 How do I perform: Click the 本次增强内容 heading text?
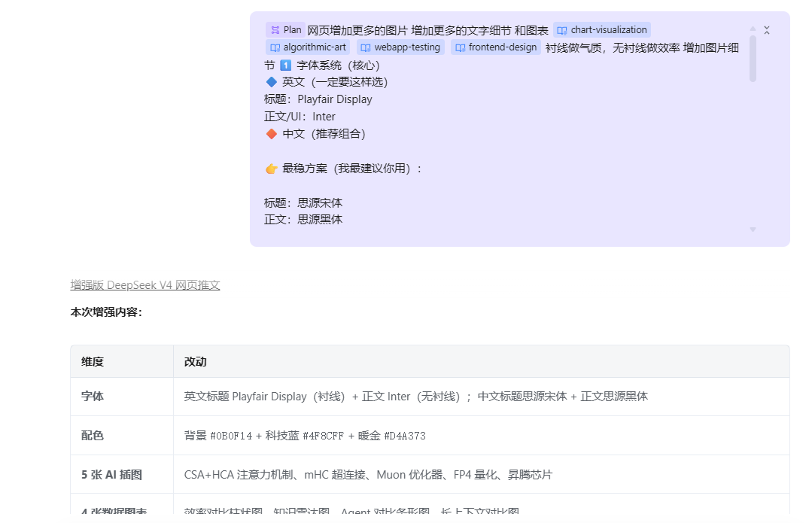click(x=106, y=312)
